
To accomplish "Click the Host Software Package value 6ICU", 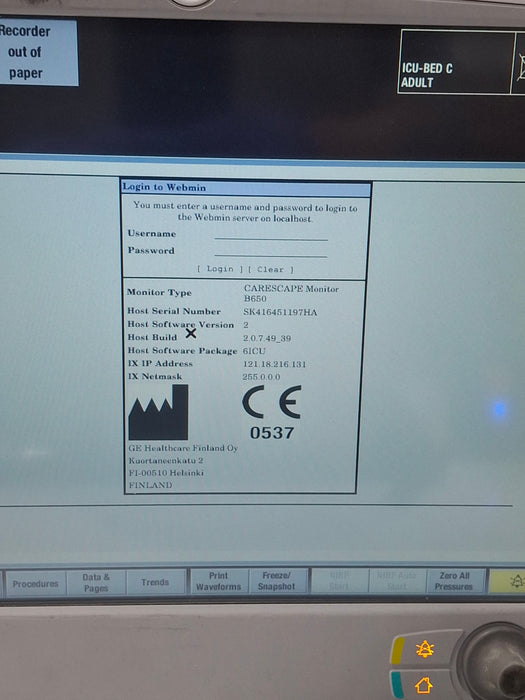I will 254,351.
